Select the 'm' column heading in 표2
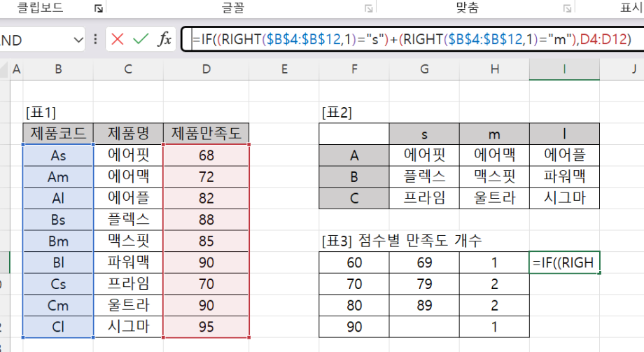Screen dimensions: 644x352 click(x=494, y=133)
